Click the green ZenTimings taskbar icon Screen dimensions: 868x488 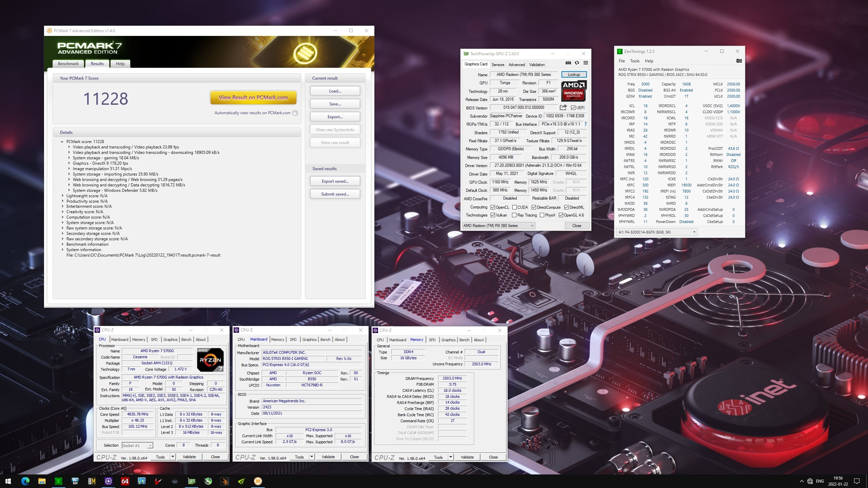(x=58, y=481)
